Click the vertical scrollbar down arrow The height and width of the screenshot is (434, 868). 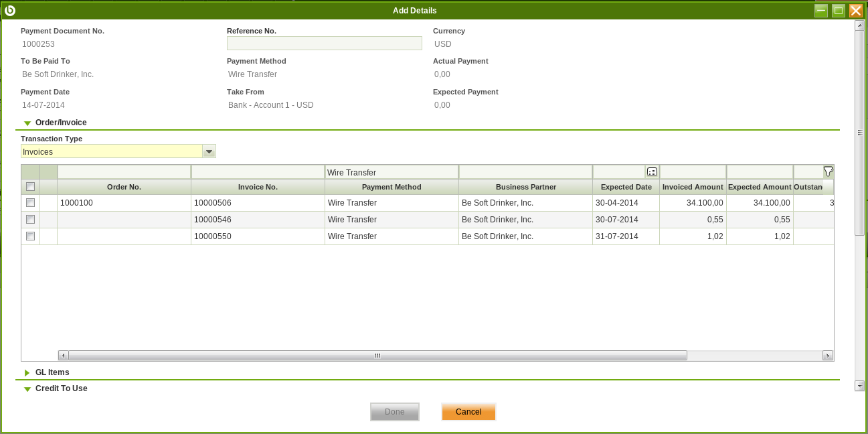[859, 386]
